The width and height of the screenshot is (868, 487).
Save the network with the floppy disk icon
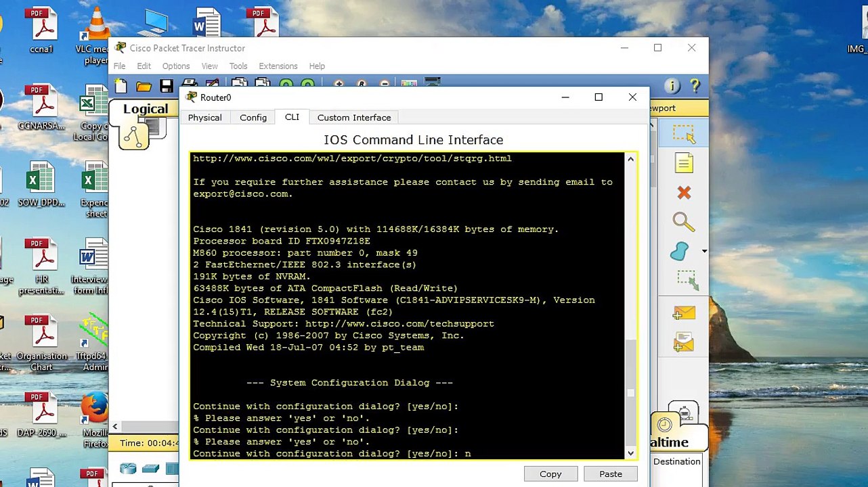pyautogui.click(x=167, y=86)
